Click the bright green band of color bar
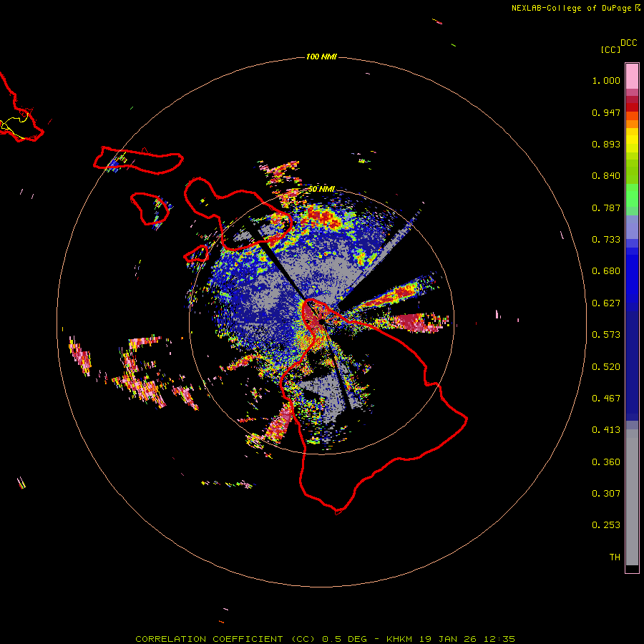Image resolution: width=644 pixels, height=644 pixels. [x=632, y=195]
